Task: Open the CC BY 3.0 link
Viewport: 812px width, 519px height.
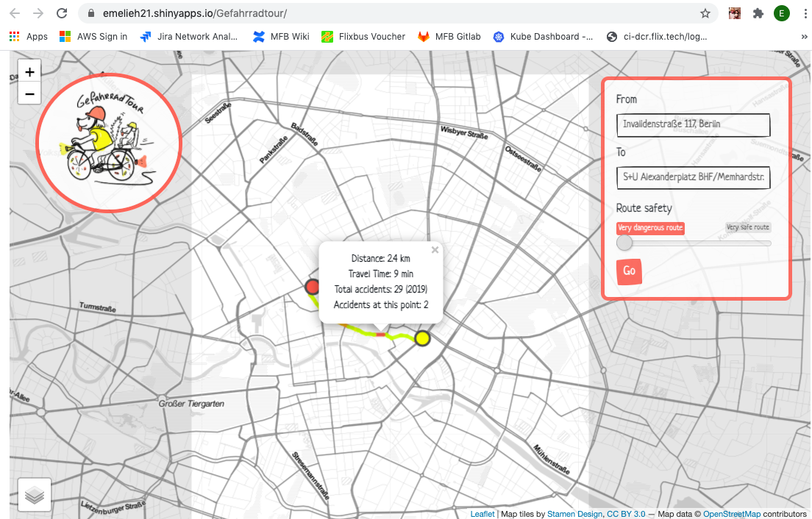Action: (626, 514)
